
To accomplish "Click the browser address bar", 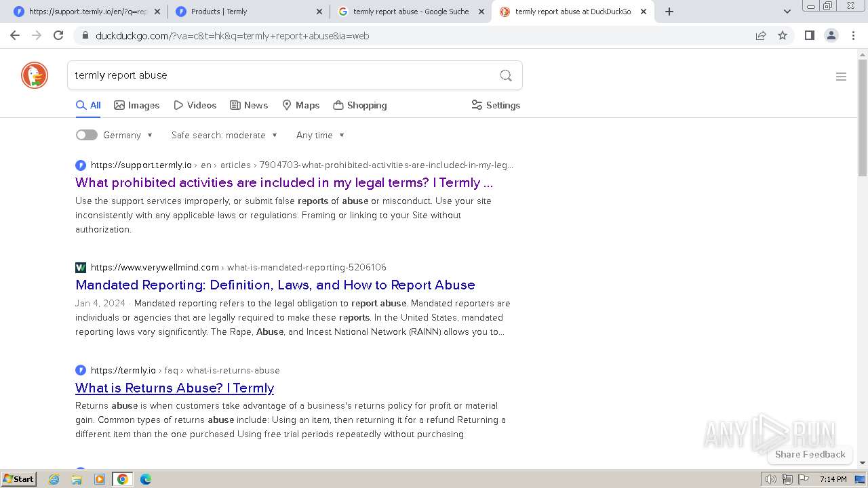I will (x=420, y=36).
